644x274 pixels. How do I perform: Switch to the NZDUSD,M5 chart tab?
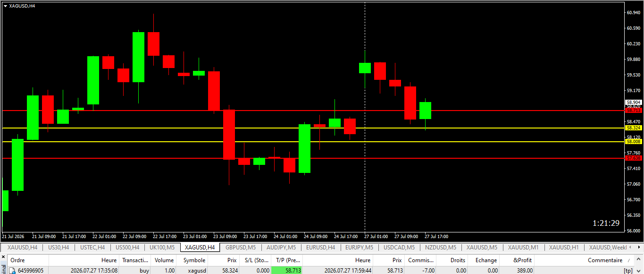(441, 247)
